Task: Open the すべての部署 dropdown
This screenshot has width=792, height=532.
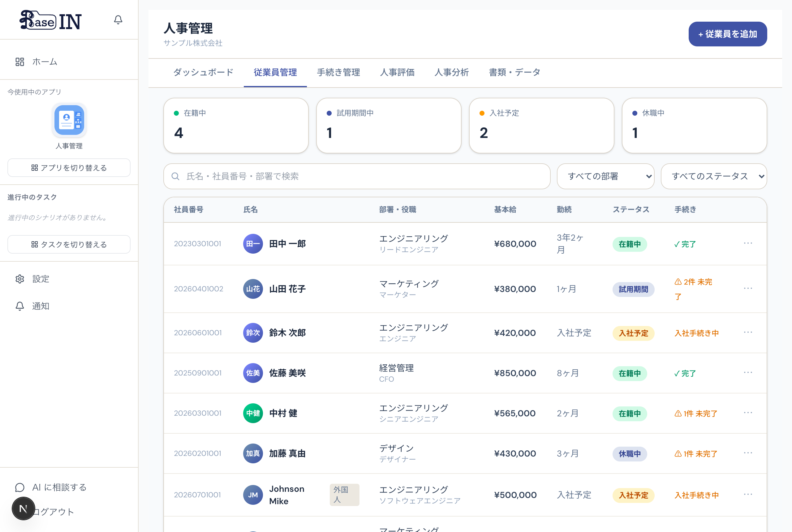Action: 605,176
